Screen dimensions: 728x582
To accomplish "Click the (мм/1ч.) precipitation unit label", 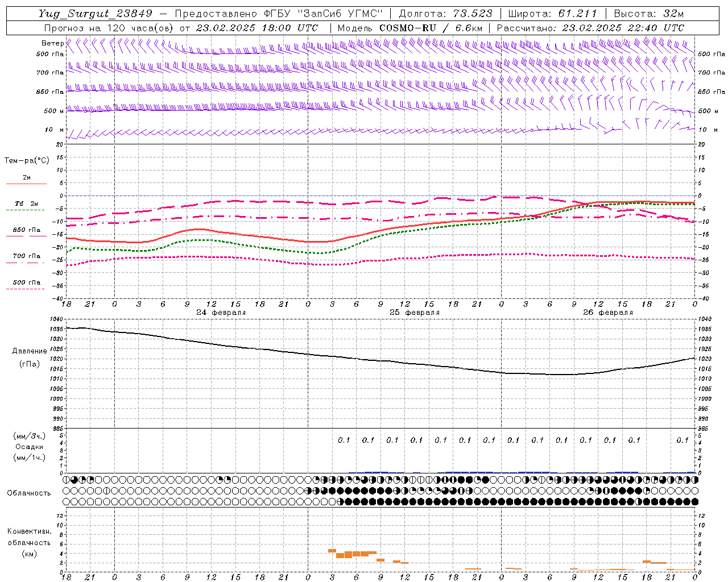I will pos(30,458).
